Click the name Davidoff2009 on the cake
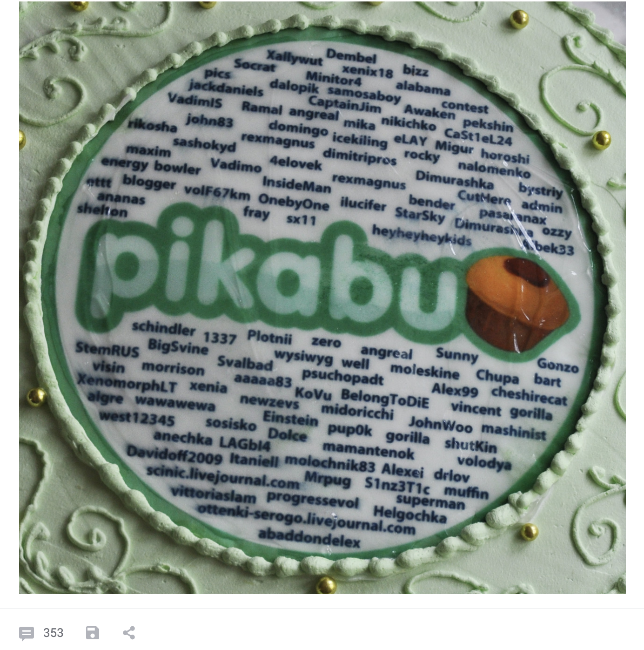Viewport: 644px width, 650px height. pyautogui.click(x=174, y=454)
